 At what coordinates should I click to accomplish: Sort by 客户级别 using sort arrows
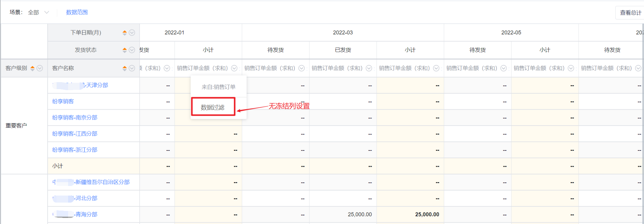(32, 68)
